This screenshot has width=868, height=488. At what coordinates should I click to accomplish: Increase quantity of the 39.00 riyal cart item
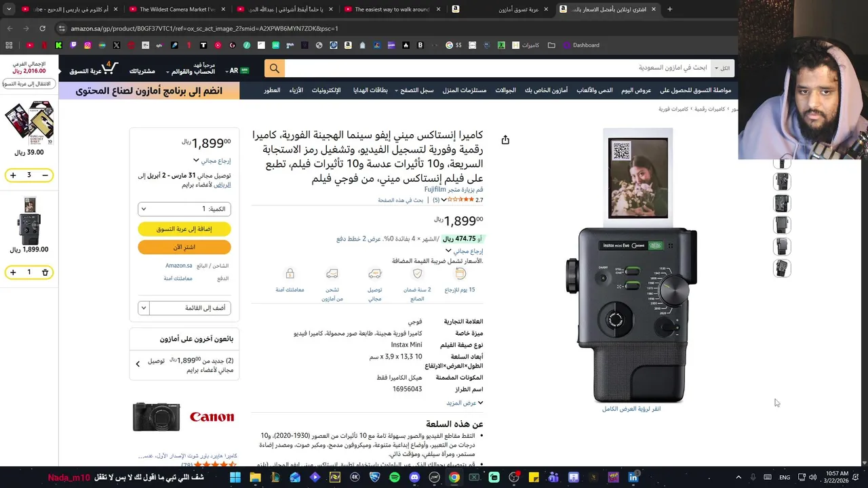coord(13,176)
